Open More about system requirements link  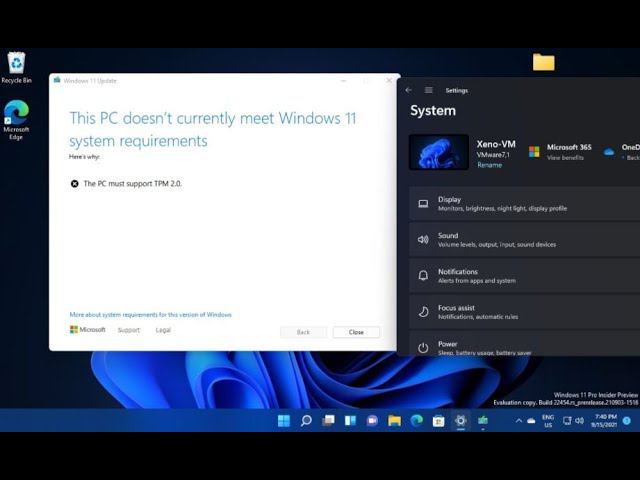(x=151, y=315)
